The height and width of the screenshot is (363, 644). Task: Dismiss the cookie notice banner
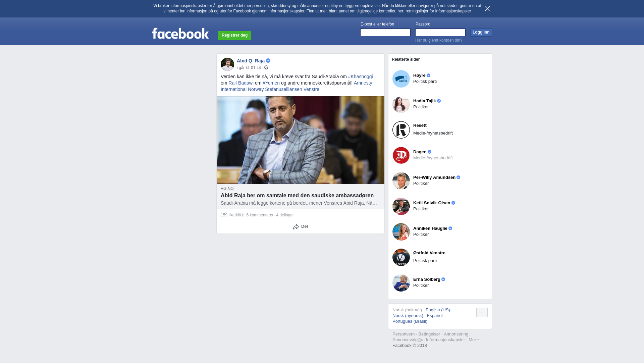pos(487,9)
